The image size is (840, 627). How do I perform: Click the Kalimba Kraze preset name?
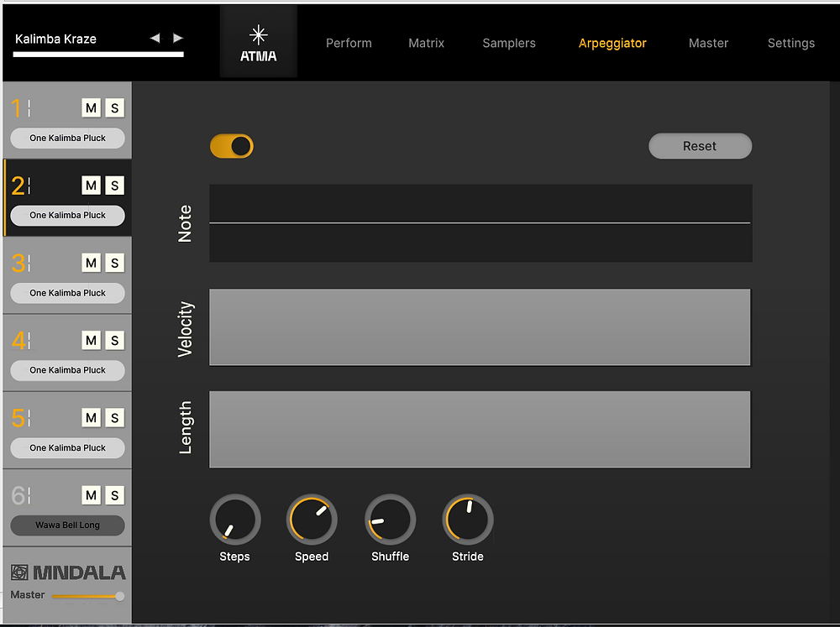[55, 39]
